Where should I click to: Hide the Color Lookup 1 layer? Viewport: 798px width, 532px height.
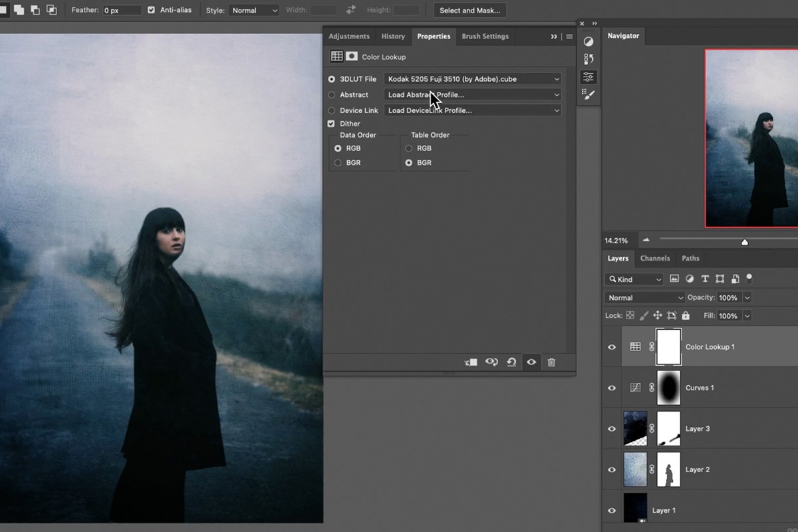click(x=612, y=346)
